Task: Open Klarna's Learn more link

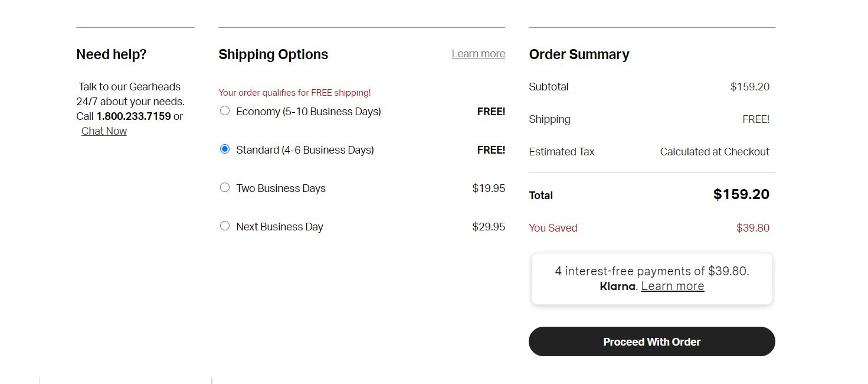Action: click(x=673, y=286)
